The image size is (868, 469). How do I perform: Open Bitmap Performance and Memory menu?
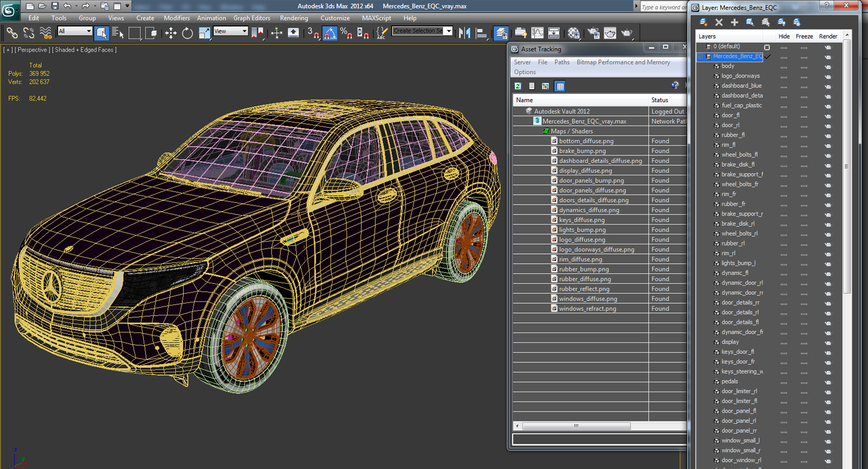[x=623, y=62]
